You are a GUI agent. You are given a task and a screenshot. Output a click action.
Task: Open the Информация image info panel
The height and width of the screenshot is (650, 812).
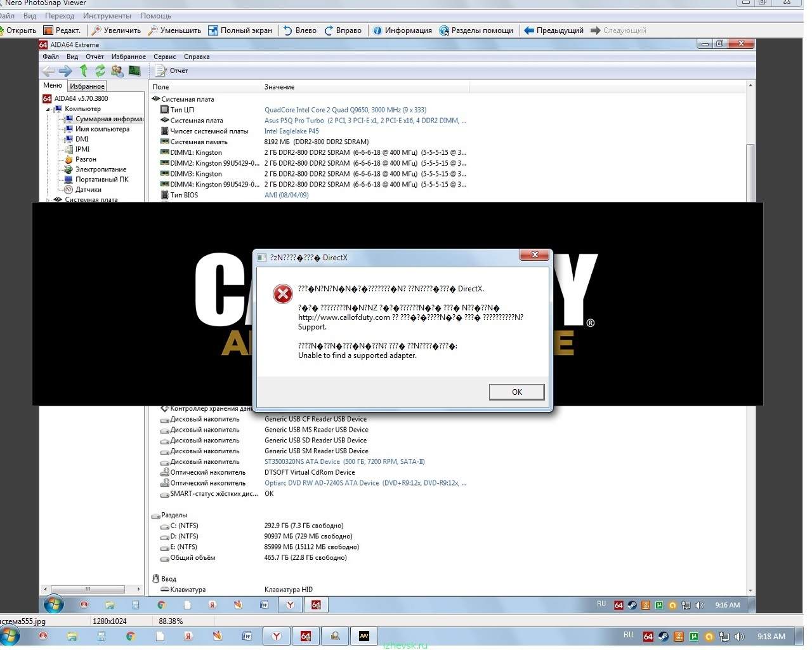(x=402, y=30)
